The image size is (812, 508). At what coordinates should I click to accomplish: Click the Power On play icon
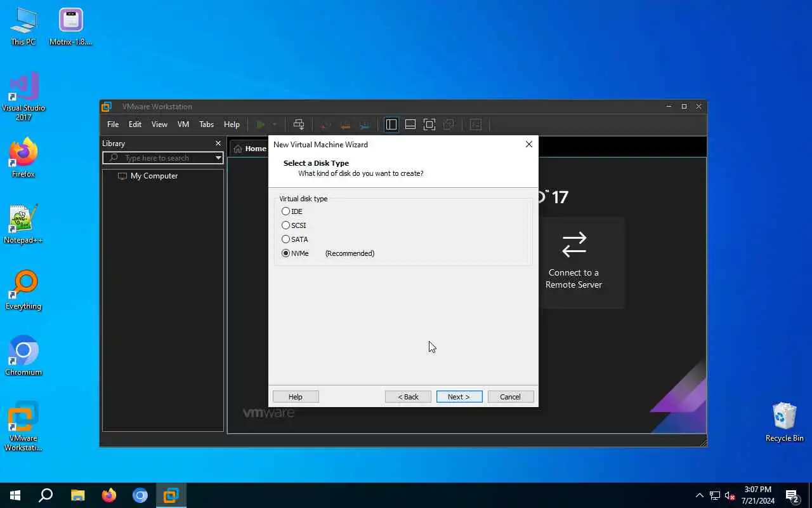(260, 124)
